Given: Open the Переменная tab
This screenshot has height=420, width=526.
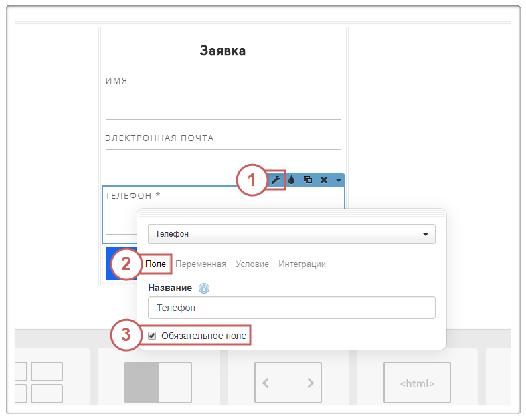Looking at the screenshot, I should click(201, 264).
